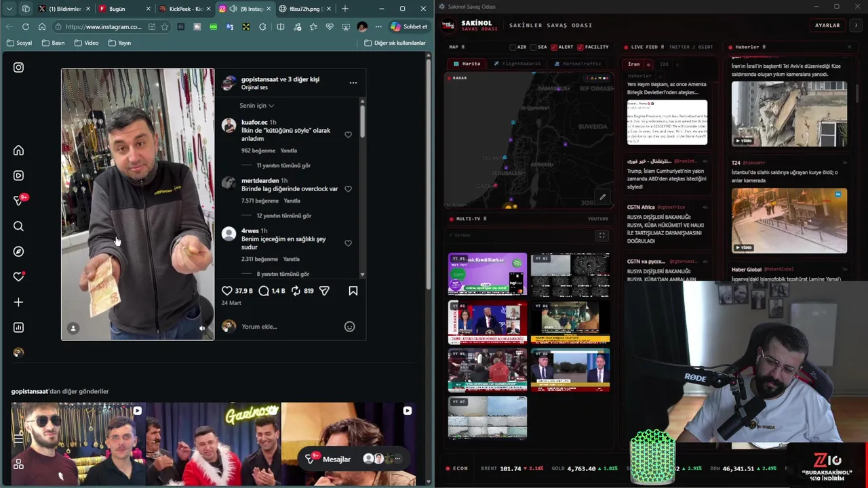
Task: Open the MAP panel menu handle
Action: coord(462,47)
